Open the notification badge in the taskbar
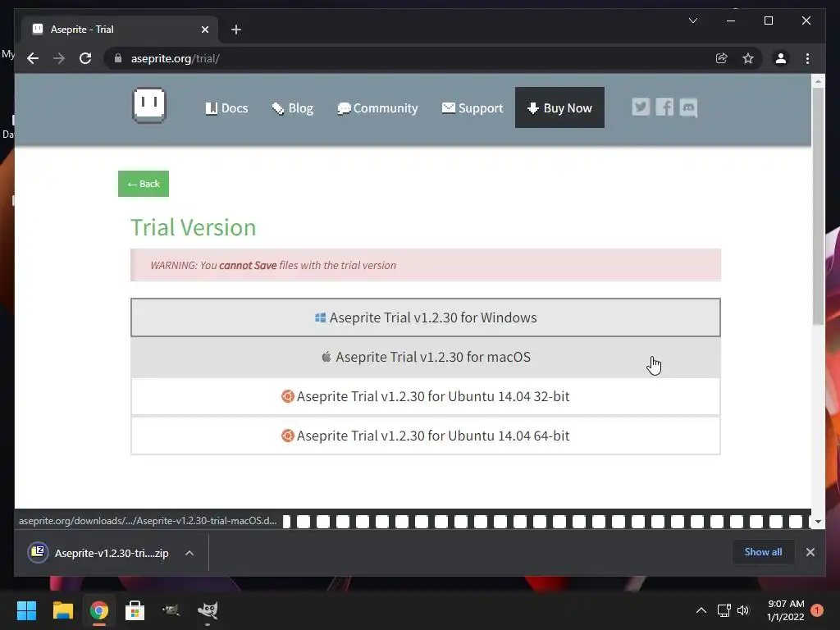This screenshot has height=630, width=840. 817,610
